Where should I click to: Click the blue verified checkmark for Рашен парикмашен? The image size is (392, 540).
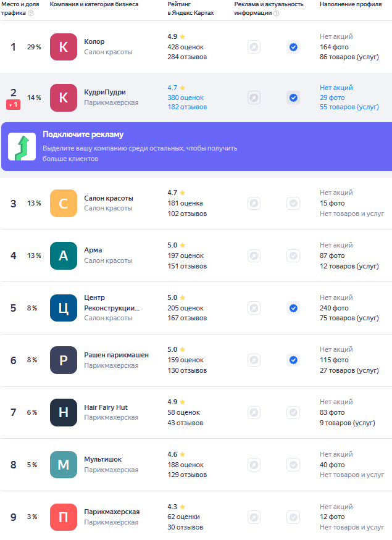[293, 360]
